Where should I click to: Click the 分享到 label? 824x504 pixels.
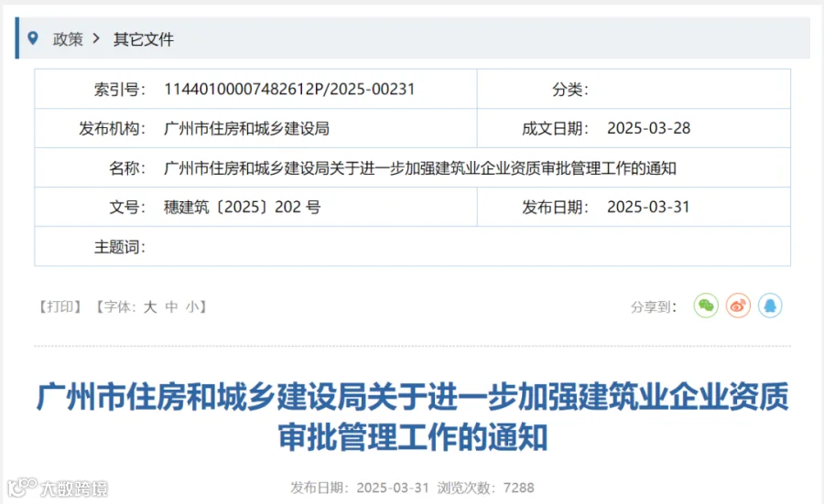click(654, 306)
